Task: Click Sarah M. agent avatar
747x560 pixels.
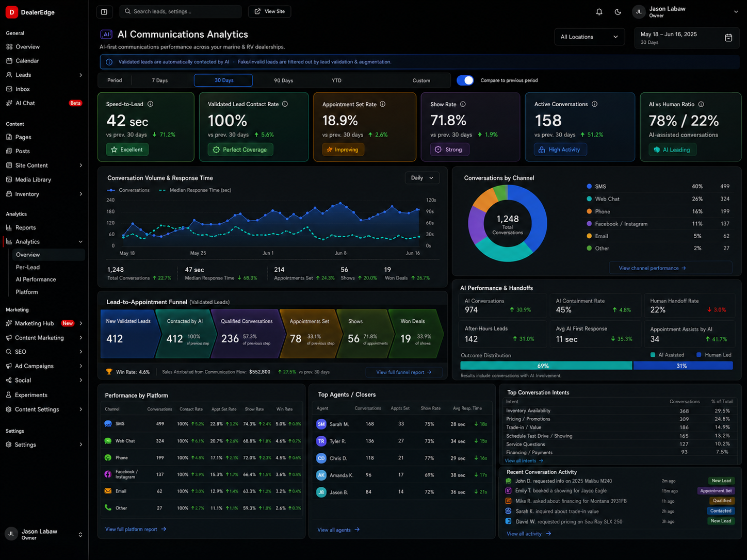Action: (321, 424)
